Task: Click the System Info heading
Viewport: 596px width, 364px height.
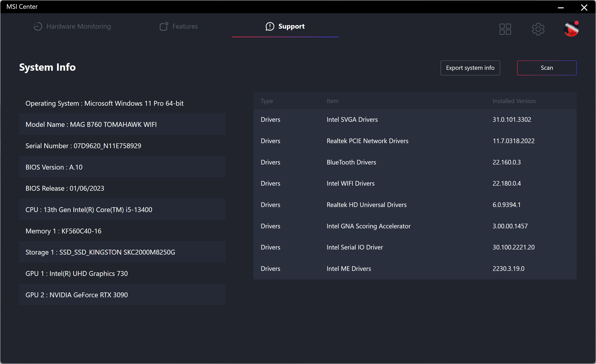Action: 47,67
